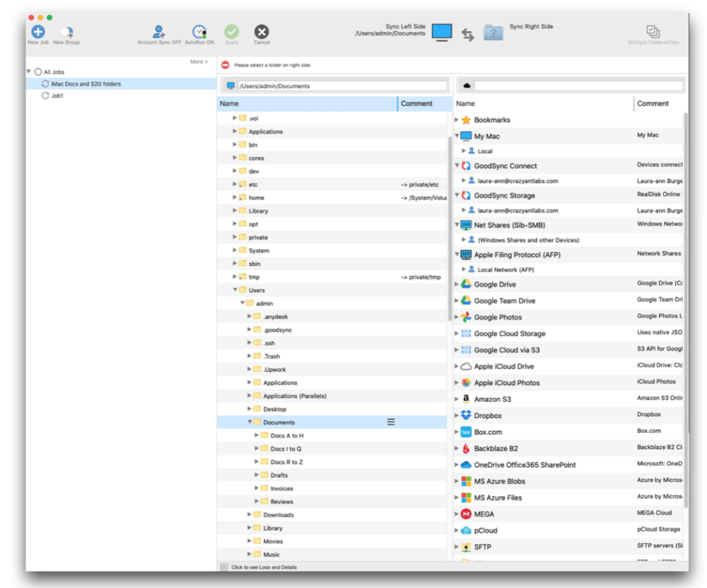The width and height of the screenshot is (707, 588).
Task: Open the Multiple Folders/Files view
Action: coord(652,31)
